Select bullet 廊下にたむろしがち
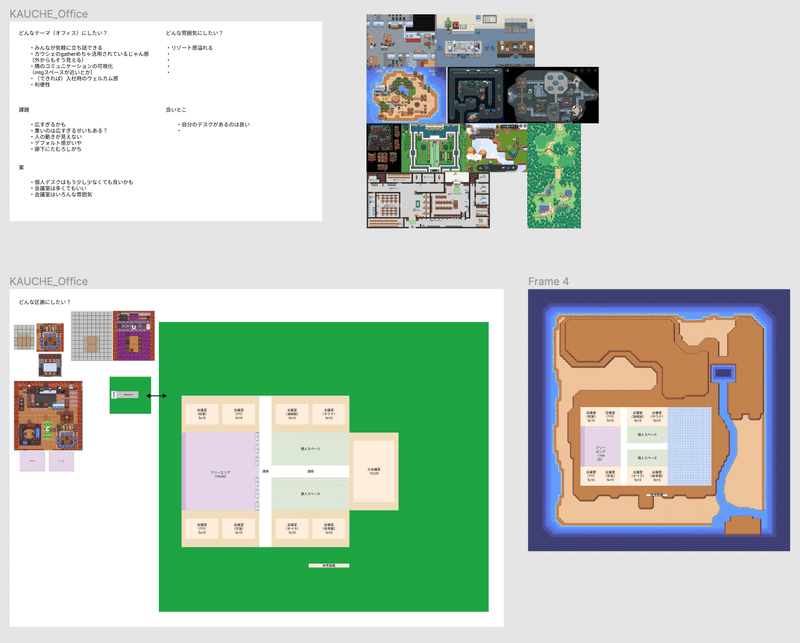 pyautogui.click(x=58, y=149)
